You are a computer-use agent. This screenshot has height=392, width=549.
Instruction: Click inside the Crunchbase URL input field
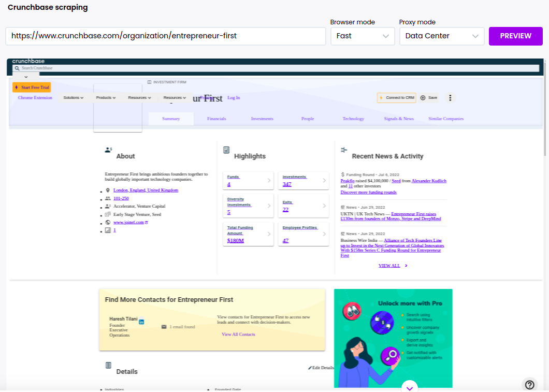[166, 36]
